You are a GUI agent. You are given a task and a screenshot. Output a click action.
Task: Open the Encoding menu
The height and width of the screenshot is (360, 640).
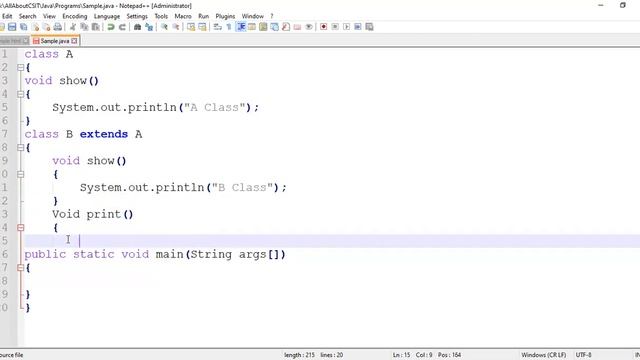(x=75, y=16)
